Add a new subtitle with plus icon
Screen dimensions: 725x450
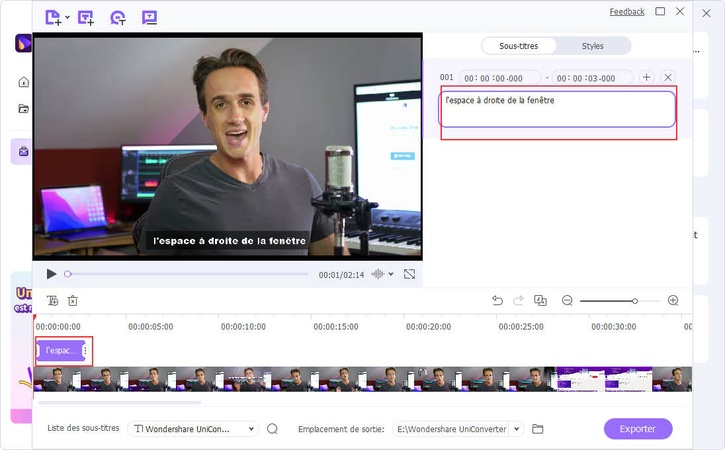[646, 77]
